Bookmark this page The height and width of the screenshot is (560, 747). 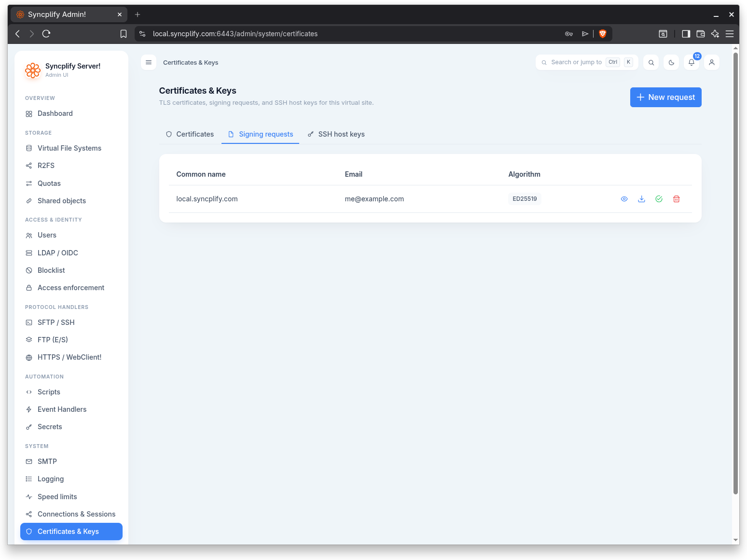tap(124, 34)
